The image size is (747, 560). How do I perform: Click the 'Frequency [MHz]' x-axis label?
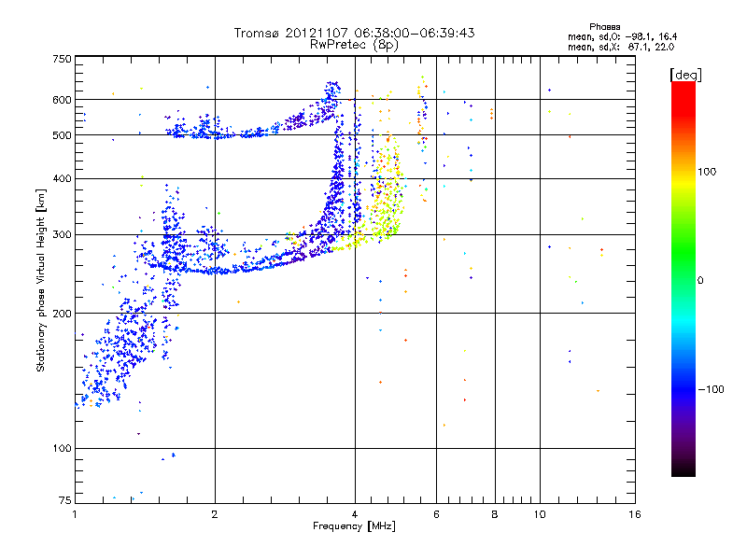pyautogui.click(x=354, y=526)
